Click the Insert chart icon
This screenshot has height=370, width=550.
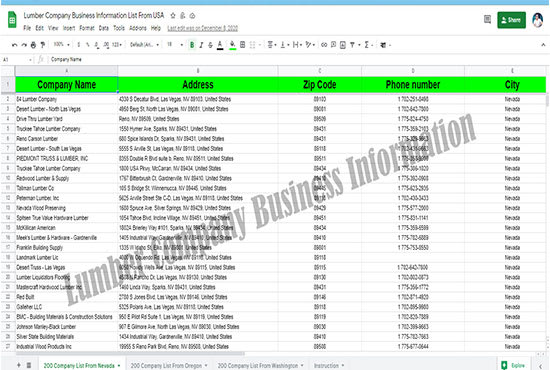click(x=343, y=45)
